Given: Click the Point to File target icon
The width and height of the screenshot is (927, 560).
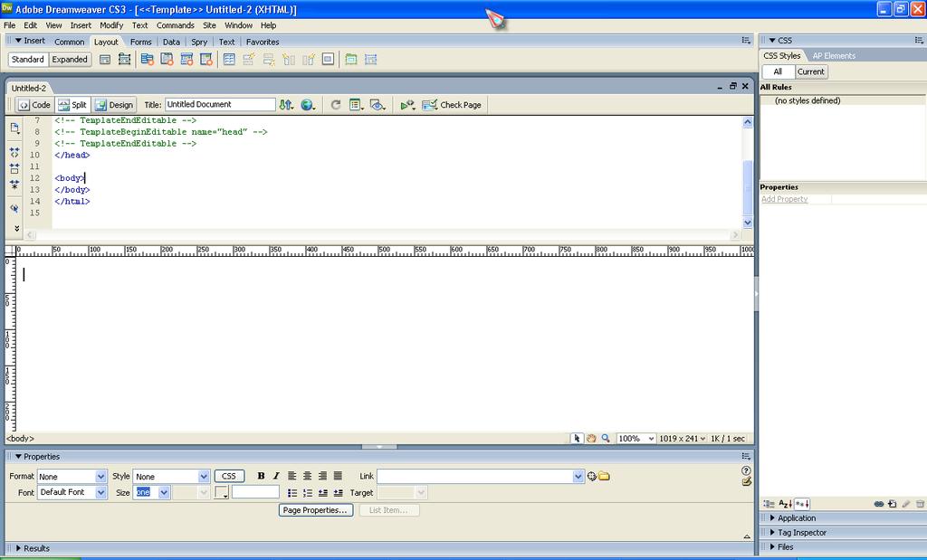Looking at the screenshot, I should point(592,476).
